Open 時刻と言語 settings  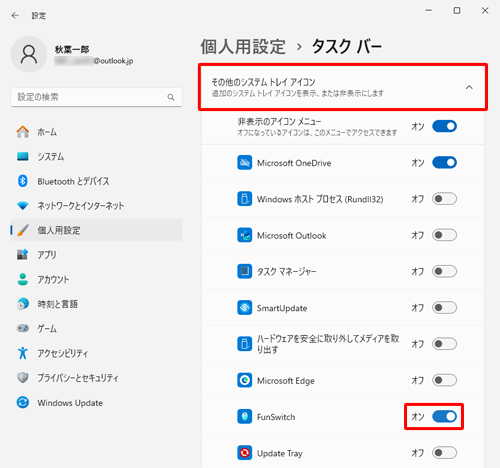[97, 304]
